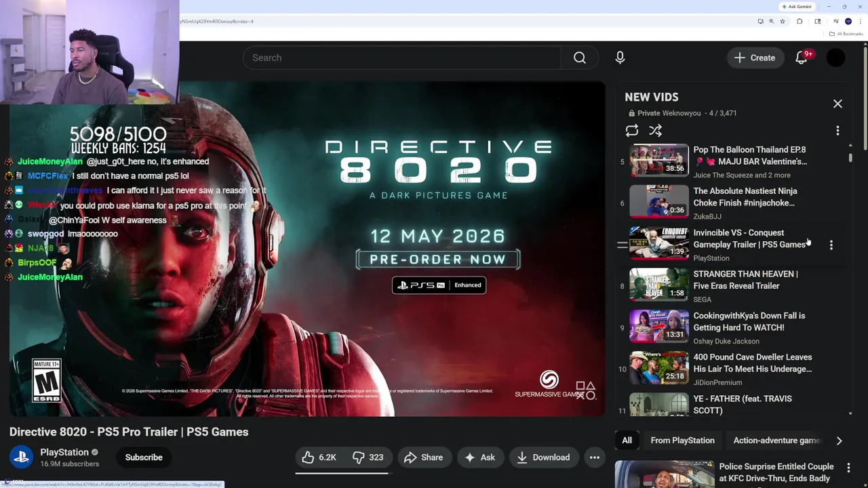This screenshot has width=868, height=488.
Task: Open Chrome side panel search icon
Action: 818,21
